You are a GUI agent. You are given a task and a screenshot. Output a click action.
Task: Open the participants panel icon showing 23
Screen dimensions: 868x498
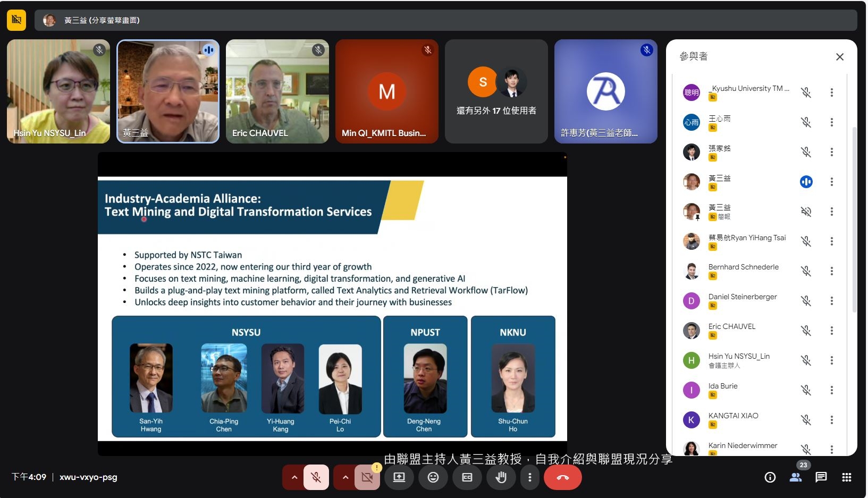click(796, 477)
